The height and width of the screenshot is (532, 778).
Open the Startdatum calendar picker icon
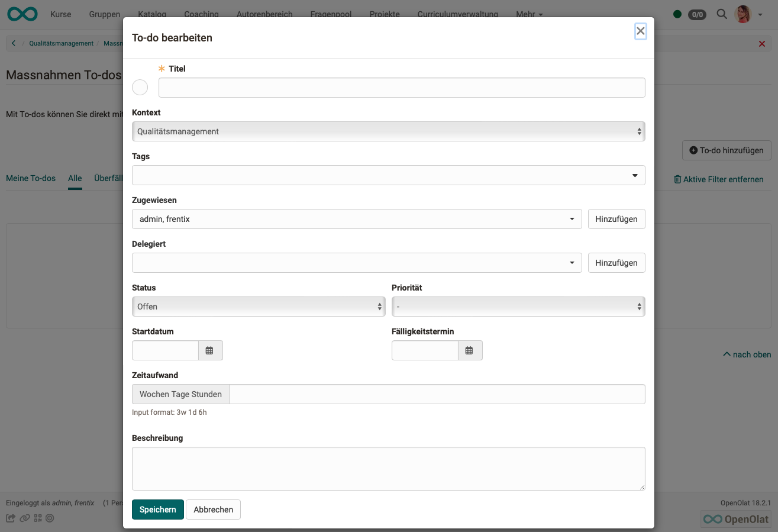pyautogui.click(x=210, y=350)
